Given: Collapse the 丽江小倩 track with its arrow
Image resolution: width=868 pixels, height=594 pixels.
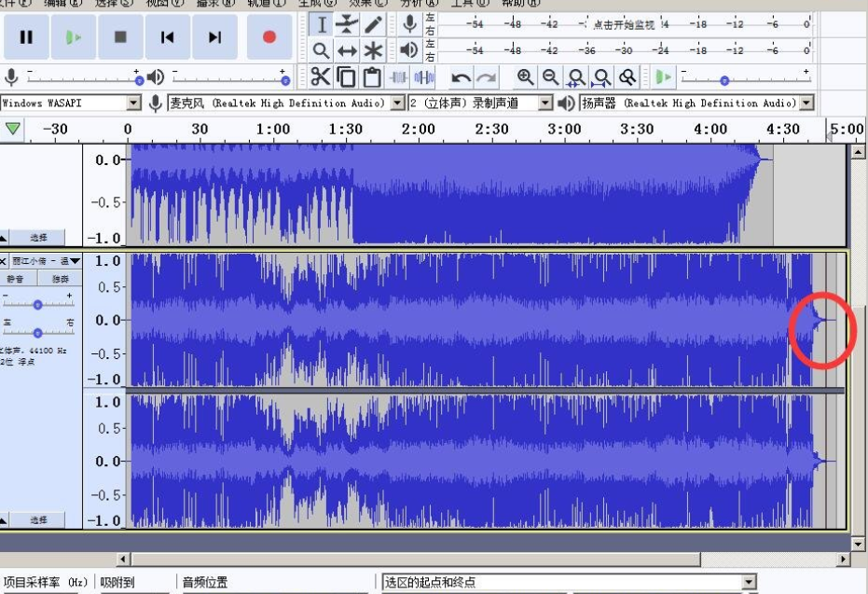Looking at the screenshot, I should (4, 520).
